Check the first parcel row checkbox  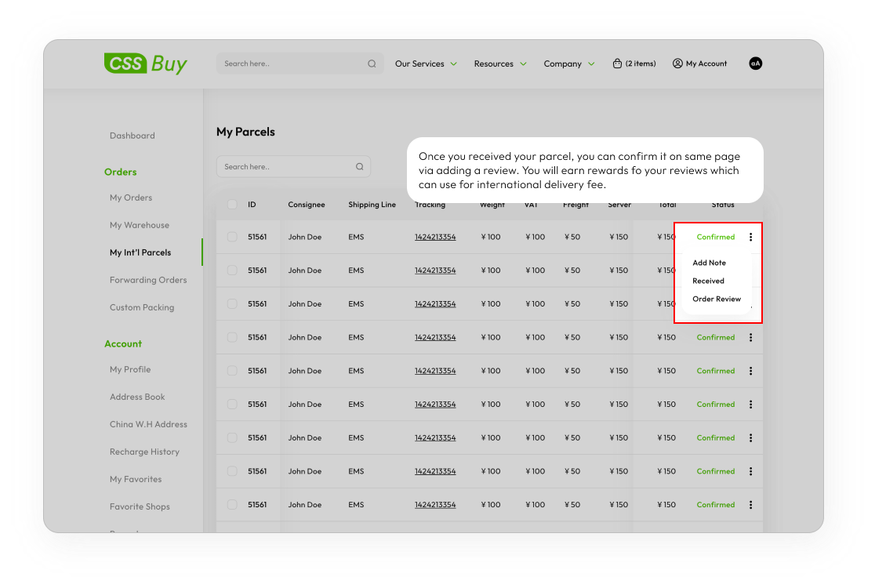click(x=232, y=237)
